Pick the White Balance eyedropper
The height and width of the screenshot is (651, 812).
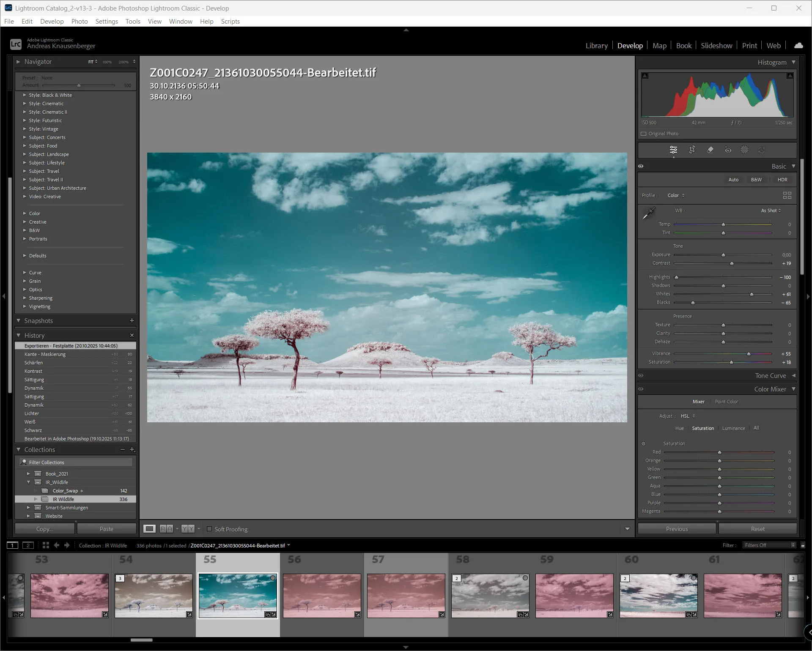coord(648,213)
